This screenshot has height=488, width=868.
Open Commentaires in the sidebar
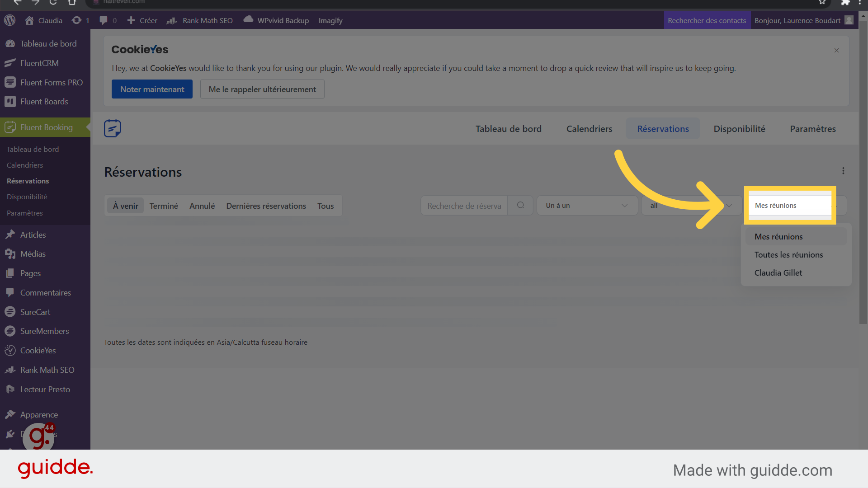pyautogui.click(x=45, y=293)
